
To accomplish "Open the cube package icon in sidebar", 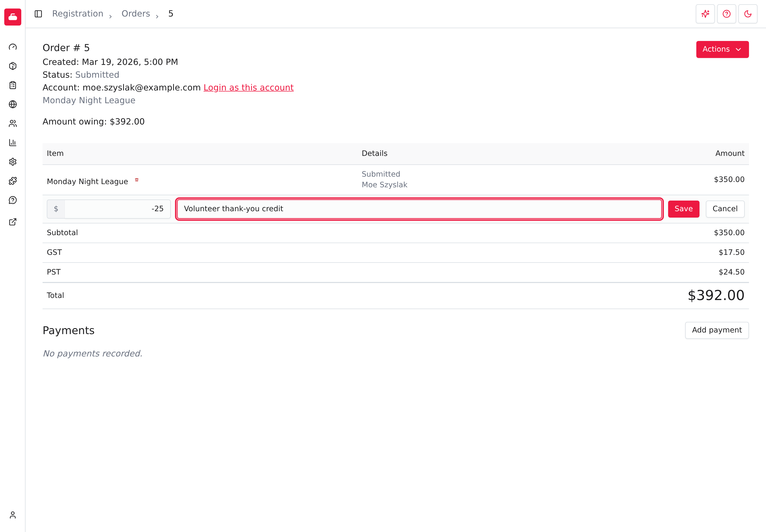I will (13, 66).
